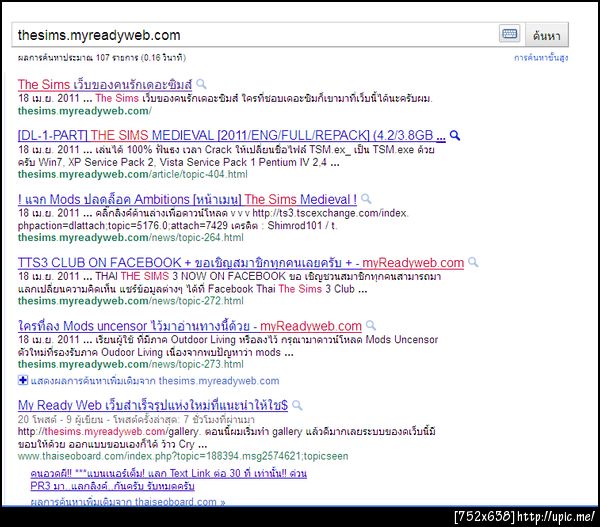
Task: Click snippet THAI THE SIMS 3 NOW ON FACEBOOK
Action: click(230, 282)
